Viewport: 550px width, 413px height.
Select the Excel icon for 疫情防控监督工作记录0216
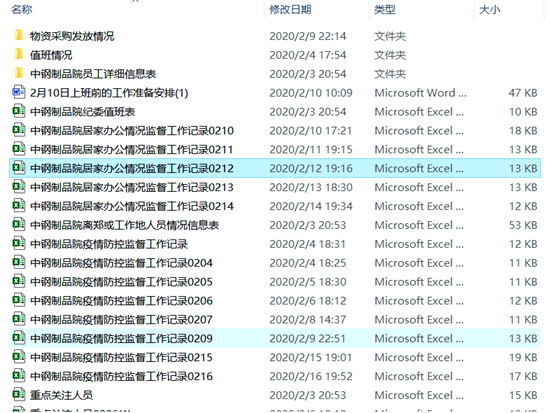[x=19, y=376]
